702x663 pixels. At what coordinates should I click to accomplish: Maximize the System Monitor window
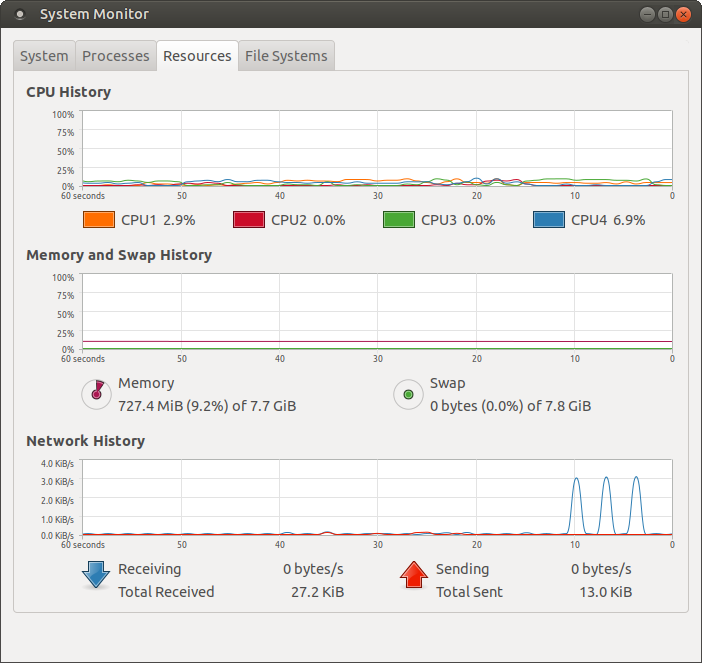click(x=661, y=14)
